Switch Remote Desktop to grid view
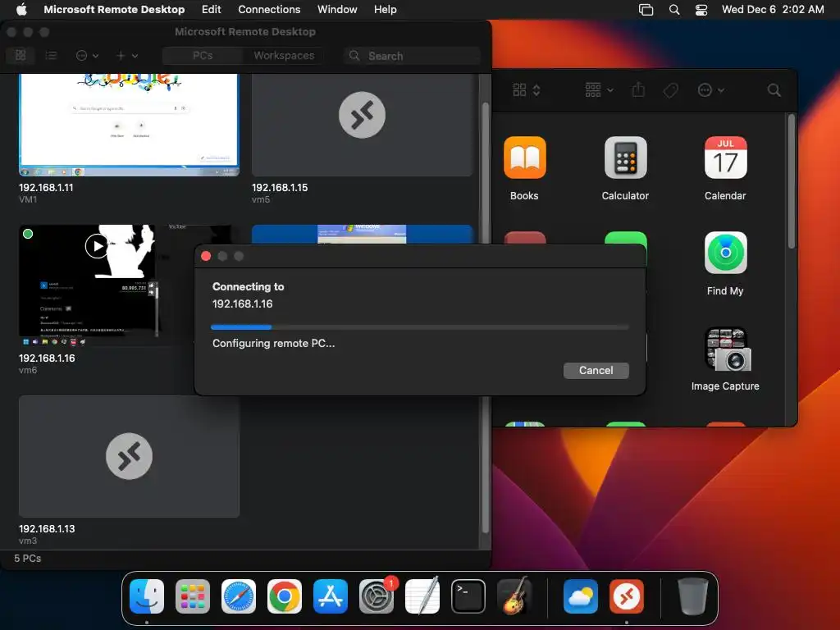This screenshot has height=630, width=840. [21, 55]
